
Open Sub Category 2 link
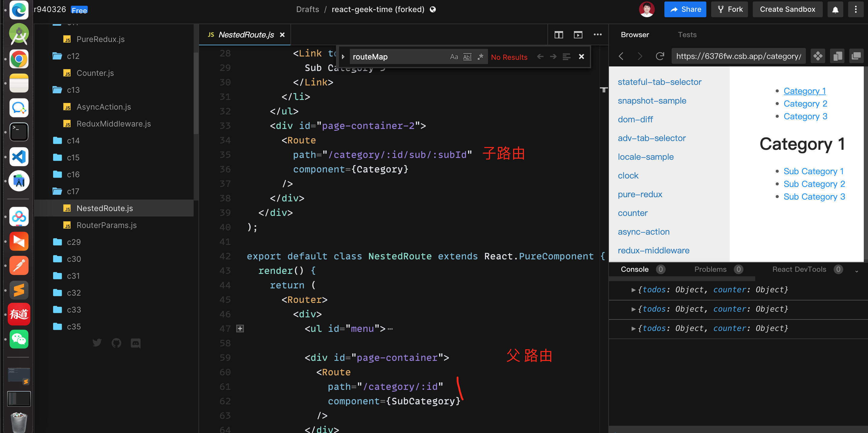tap(814, 184)
